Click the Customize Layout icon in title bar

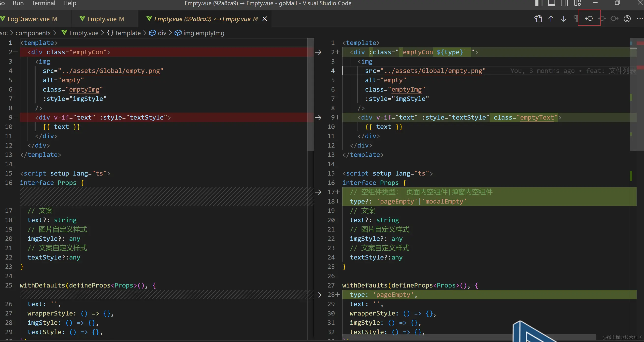[x=577, y=3]
